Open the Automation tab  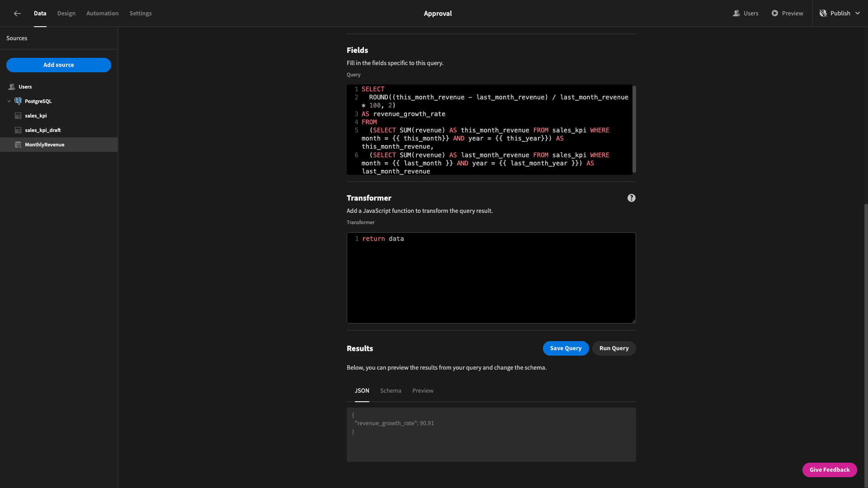pyautogui.click(x=103, y=14)
